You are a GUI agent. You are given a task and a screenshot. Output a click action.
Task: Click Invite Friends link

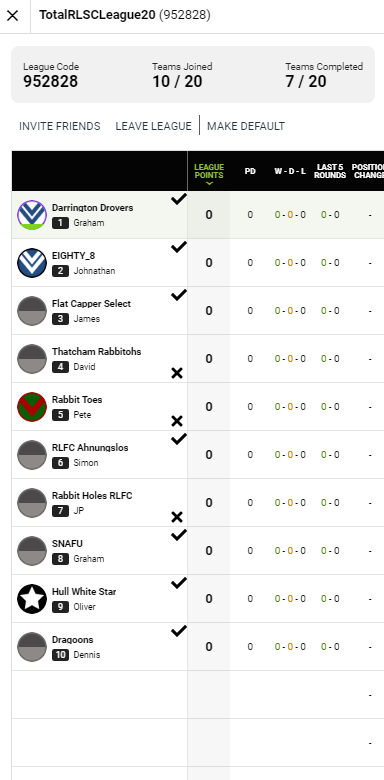click(x=60, y=126)
